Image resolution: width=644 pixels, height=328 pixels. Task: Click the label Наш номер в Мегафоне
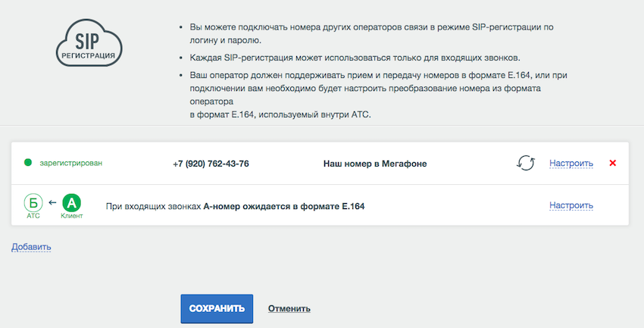click(375, 164)
